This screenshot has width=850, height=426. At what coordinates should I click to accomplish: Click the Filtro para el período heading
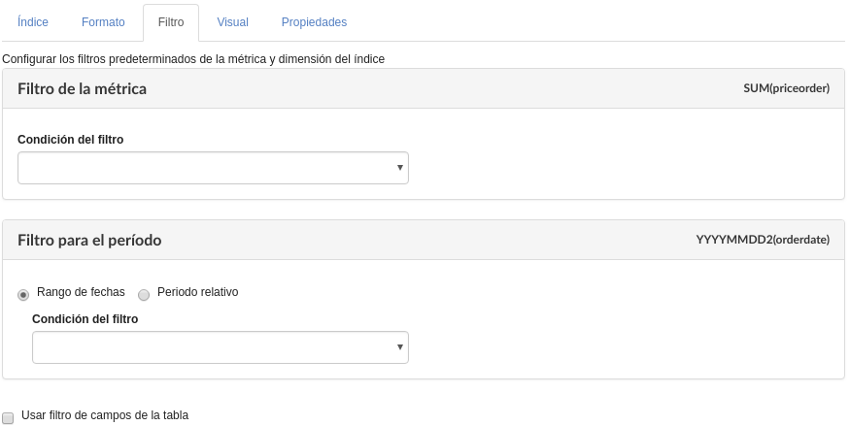point(90,240)
